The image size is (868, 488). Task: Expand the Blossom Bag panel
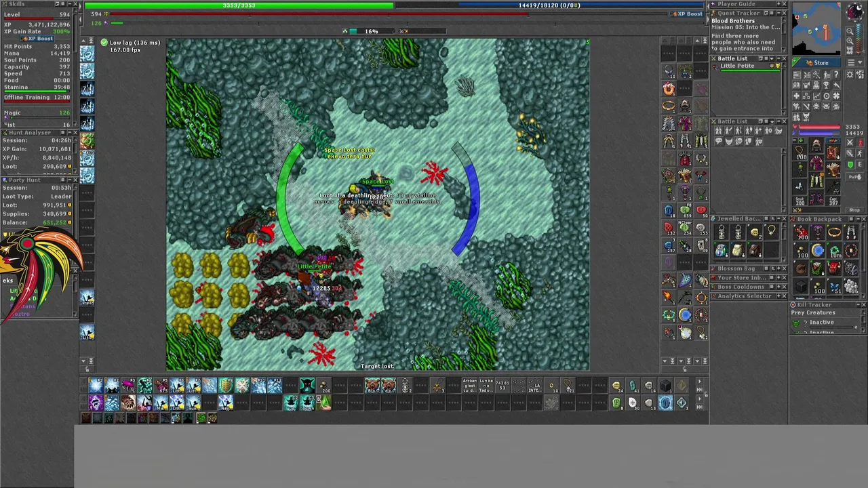(778, 268)
